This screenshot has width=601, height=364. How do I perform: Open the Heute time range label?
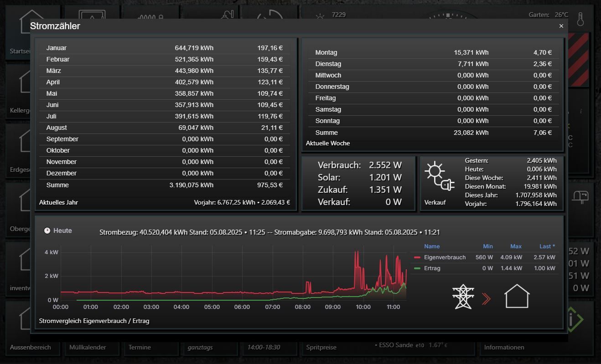pyautogui.click(x=62, y=231)
